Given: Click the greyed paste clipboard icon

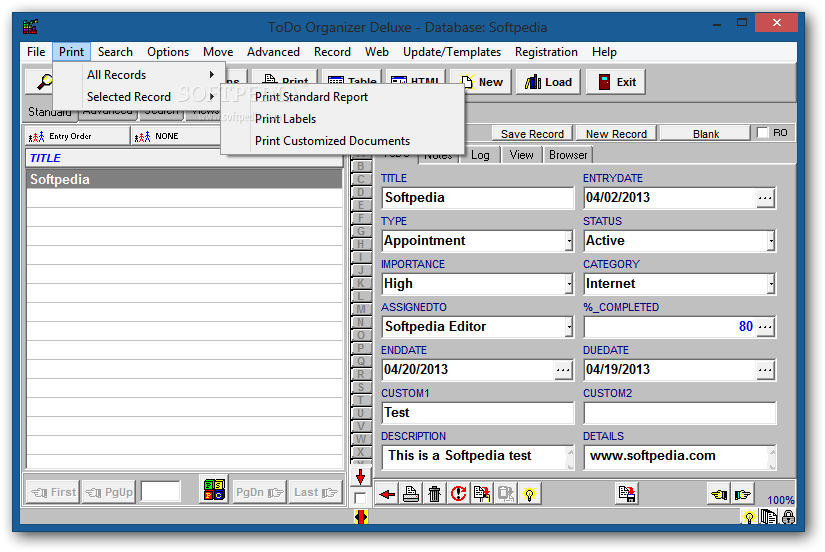Looking at the screenshot, I should [506, 494].
